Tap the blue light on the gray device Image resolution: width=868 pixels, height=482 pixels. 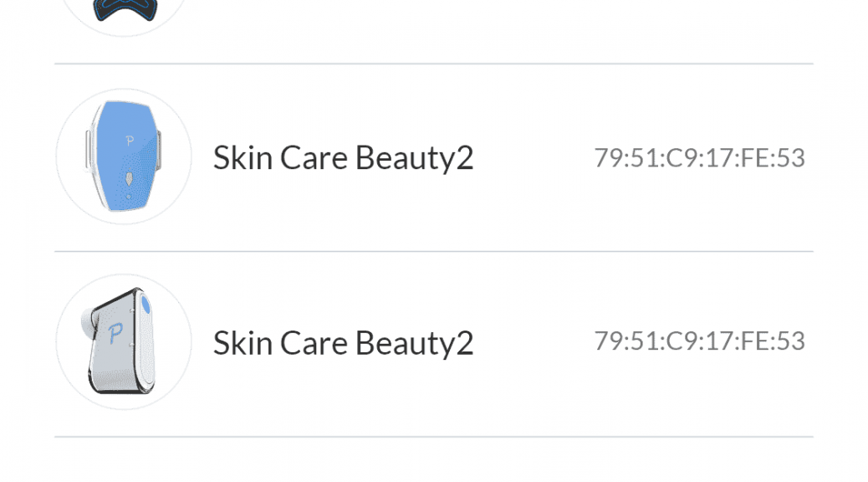tap(146, 305)
